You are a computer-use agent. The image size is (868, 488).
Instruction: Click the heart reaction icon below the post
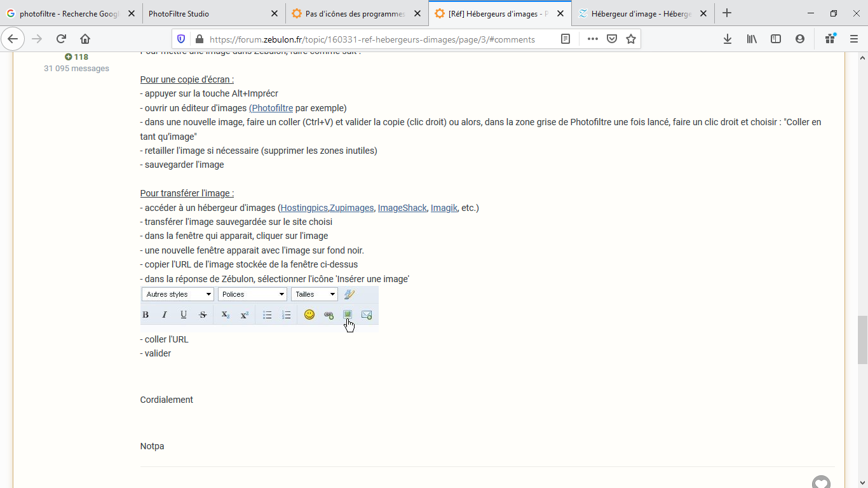[x=821, y=483]
